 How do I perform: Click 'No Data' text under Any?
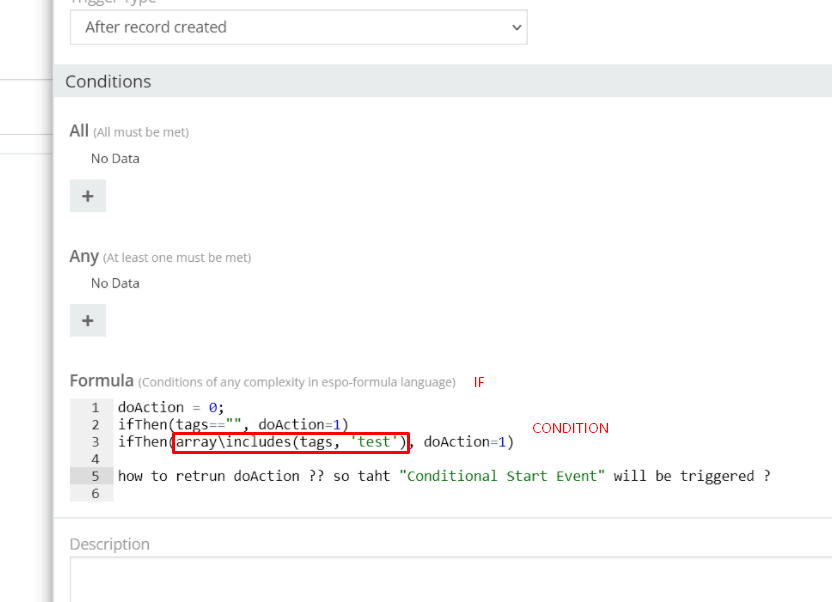(x=115, y=283)
